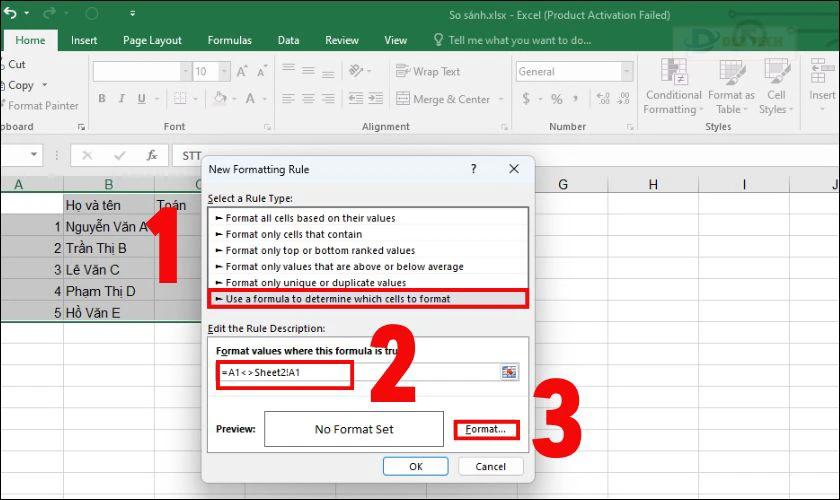Apply Accounting Number Format dollar sign
840x500 pixels.
(x=526, y=99)
